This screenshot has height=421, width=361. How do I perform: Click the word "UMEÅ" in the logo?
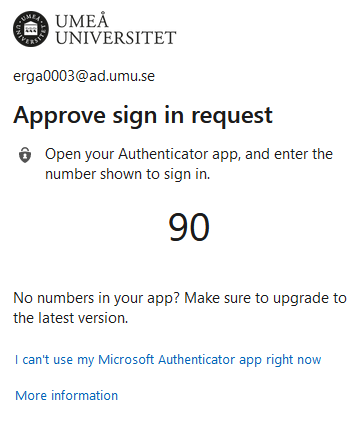coord(82,20)
